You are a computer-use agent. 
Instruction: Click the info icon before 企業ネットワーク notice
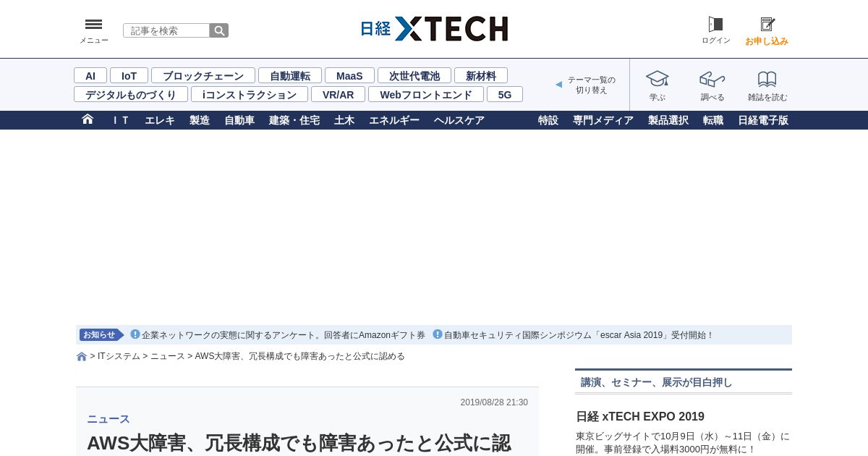pyautogui.click(x=135, y=334)
